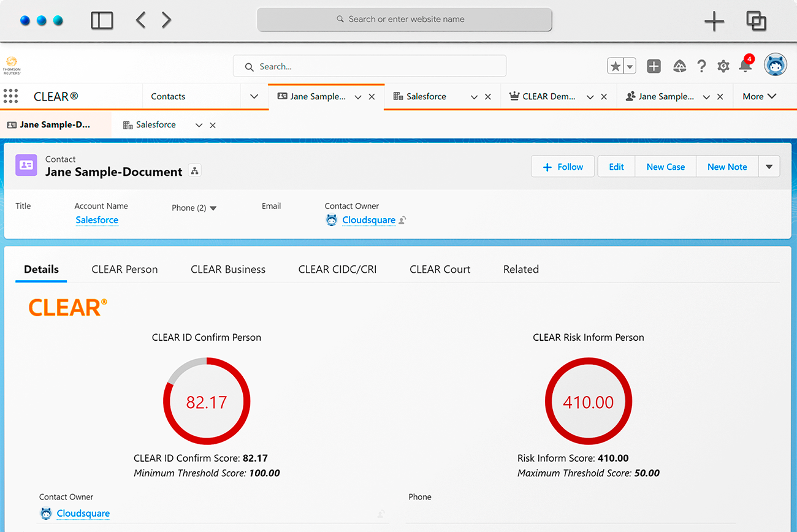Expand the More navigation menu
Screen dimensions: 797x532
tap(759, 96)
